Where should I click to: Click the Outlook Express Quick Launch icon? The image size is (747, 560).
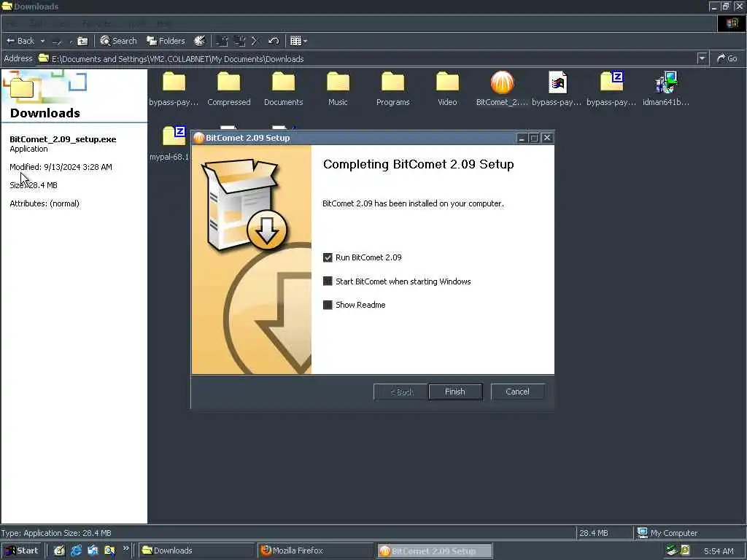(93, 551)
